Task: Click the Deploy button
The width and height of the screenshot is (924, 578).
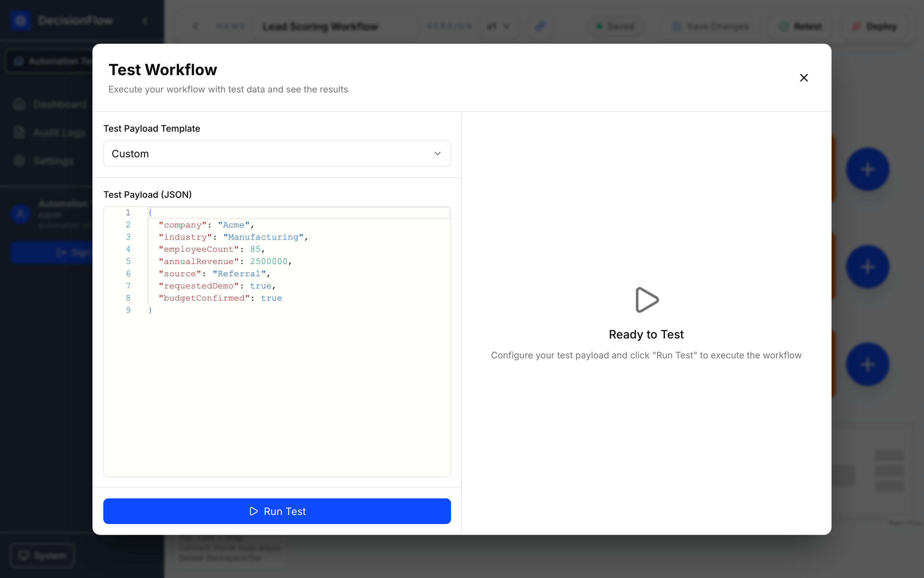Action: click(875, 26)
